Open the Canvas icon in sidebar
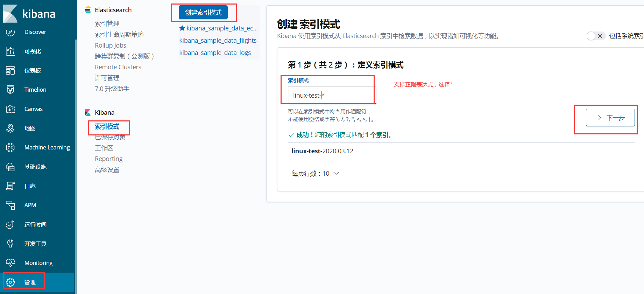The height and width of the screenshot is (294, 644). click(10, 109)
